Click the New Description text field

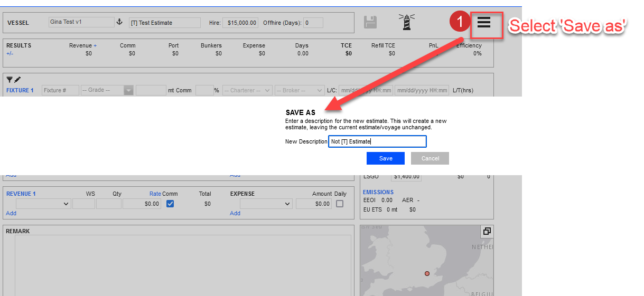[377, 141]
